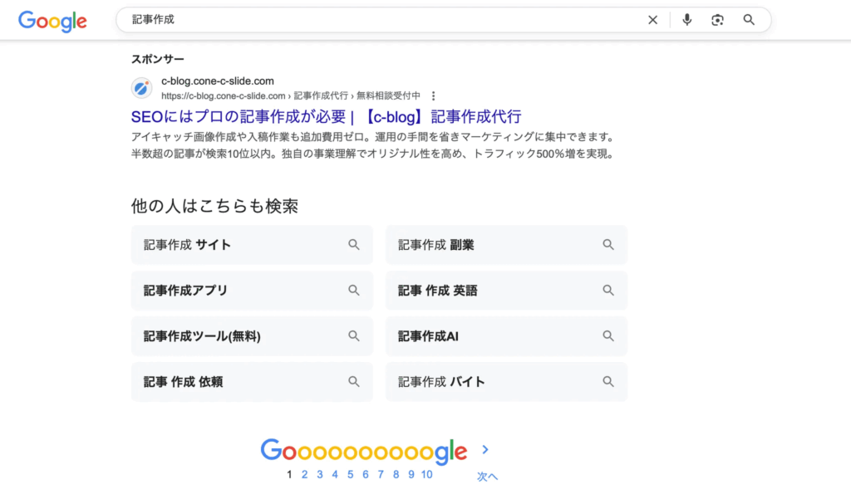This screenshot has width=851, height=504.
Task: Click the sponsor breadcrumb URL text
Action: click(290, 96)
